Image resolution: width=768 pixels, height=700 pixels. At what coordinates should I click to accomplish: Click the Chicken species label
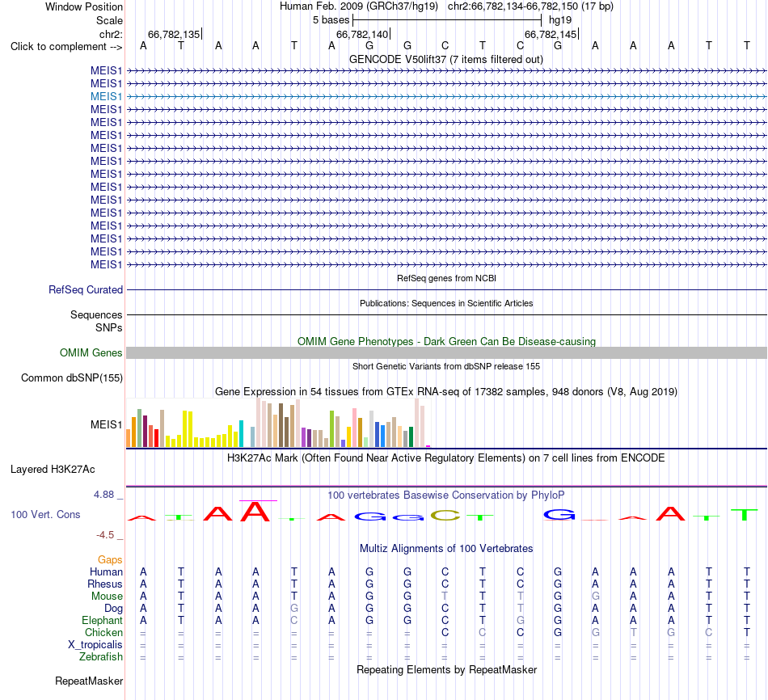point(103,632)
